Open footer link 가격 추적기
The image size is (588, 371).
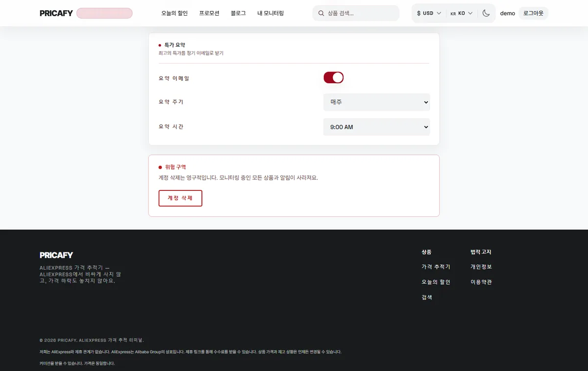click(x=436, y=267)
